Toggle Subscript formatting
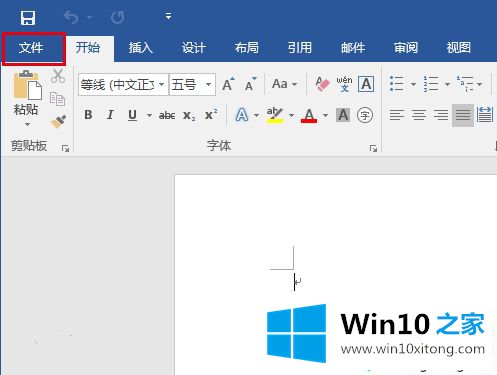The image size is (497, 375). coord(189,116)
